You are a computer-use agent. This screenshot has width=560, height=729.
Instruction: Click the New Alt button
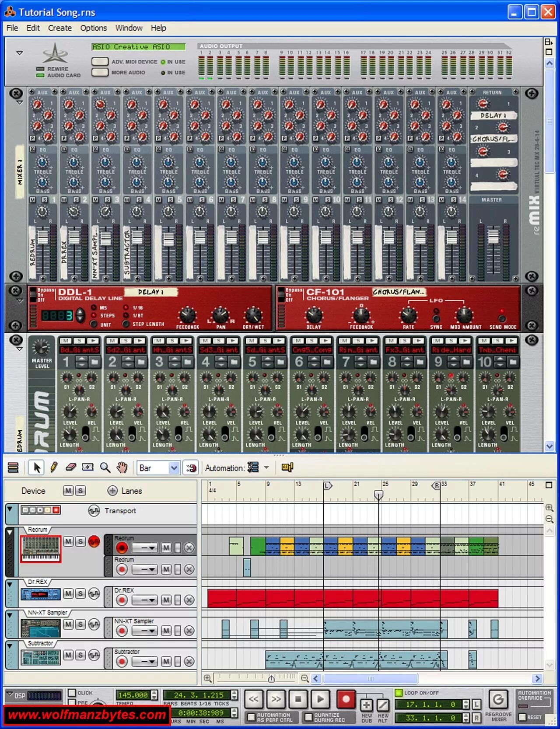(383, 705)
